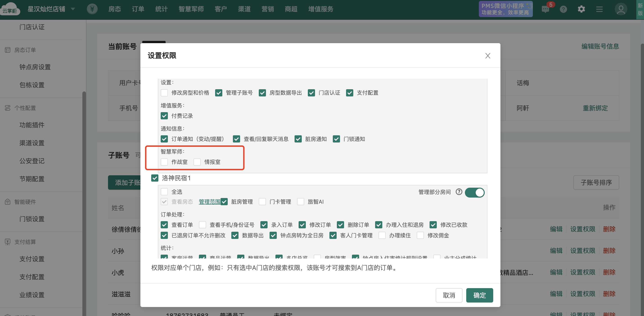Open 功能插件 in the sidebar
Viewport: 644px width, 316px height.
32,125
